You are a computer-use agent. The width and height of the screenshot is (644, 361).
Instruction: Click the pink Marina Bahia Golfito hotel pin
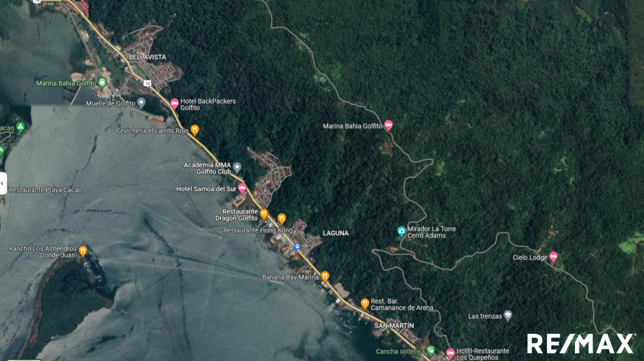click(x=388, y=126)
